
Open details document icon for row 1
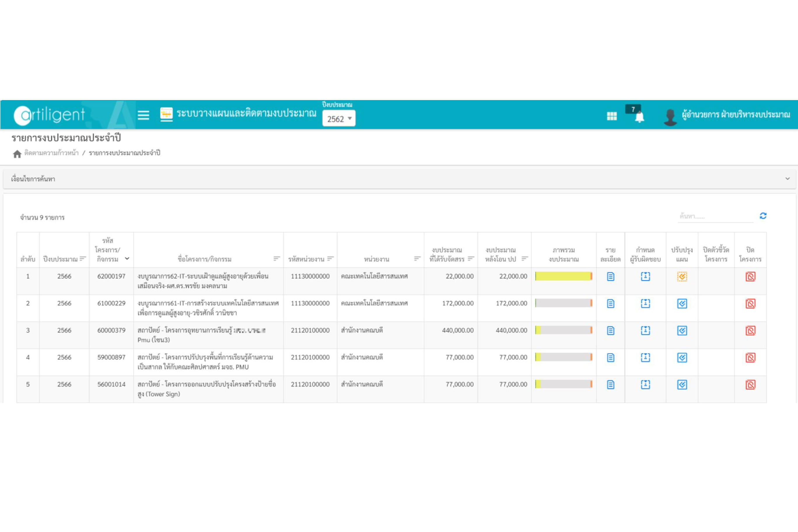[610, 276]
